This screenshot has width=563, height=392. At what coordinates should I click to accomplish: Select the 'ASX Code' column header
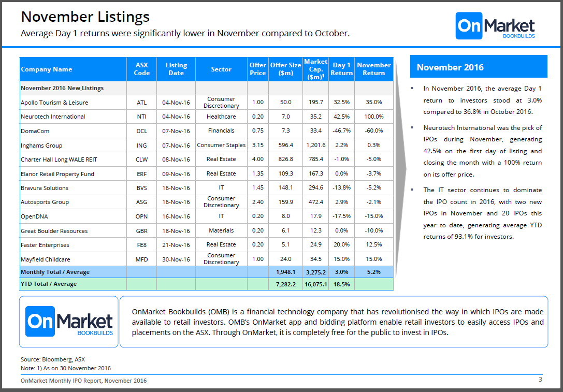click(142, 69)
